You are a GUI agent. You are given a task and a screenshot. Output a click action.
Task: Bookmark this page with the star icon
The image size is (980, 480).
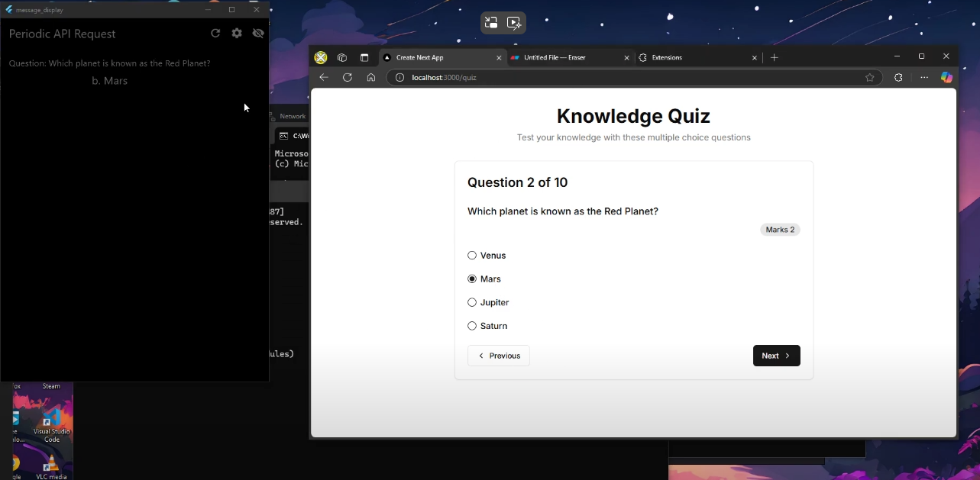pyautogui.click(x=869, y=78)
